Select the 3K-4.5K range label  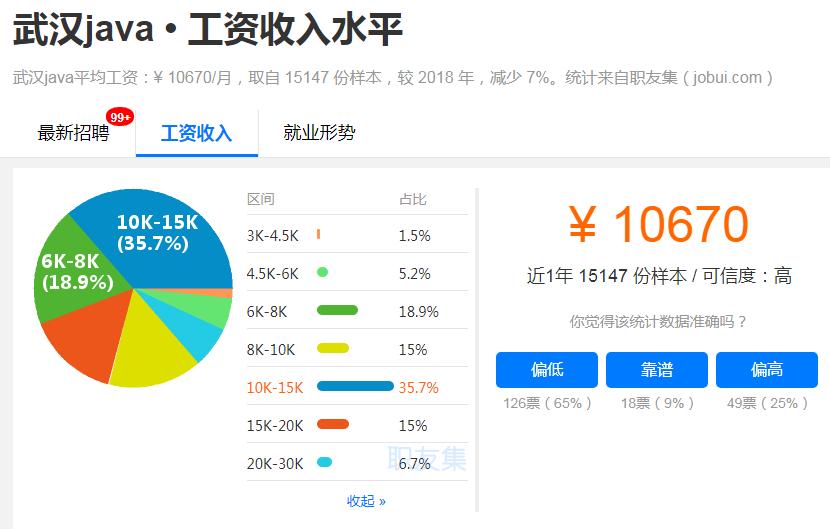click(273, 236)
